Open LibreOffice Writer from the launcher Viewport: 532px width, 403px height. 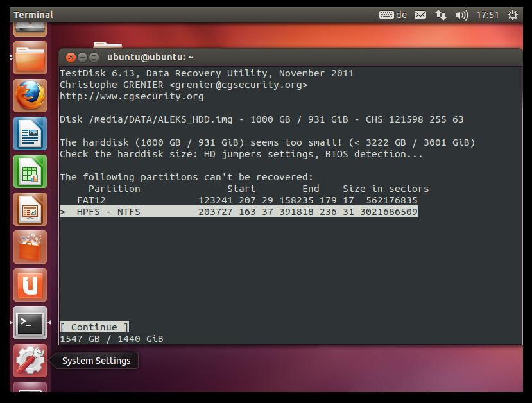tap(30, 133)
